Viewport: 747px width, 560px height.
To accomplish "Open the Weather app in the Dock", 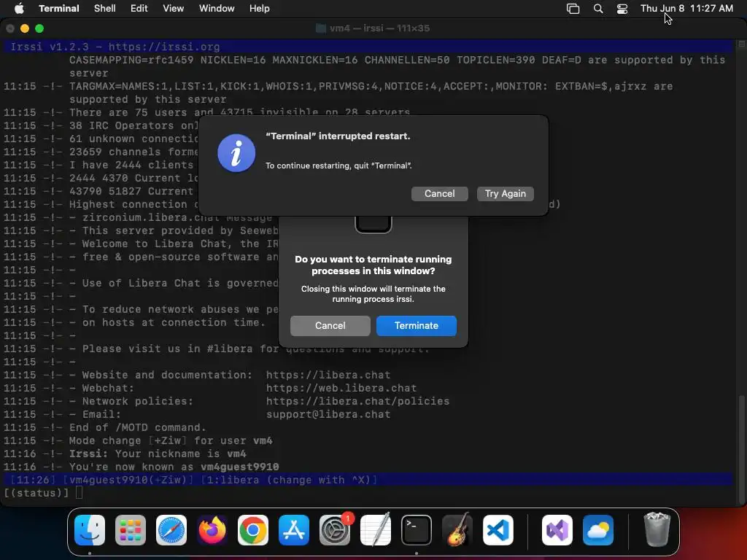I will (x=598, y=530).
